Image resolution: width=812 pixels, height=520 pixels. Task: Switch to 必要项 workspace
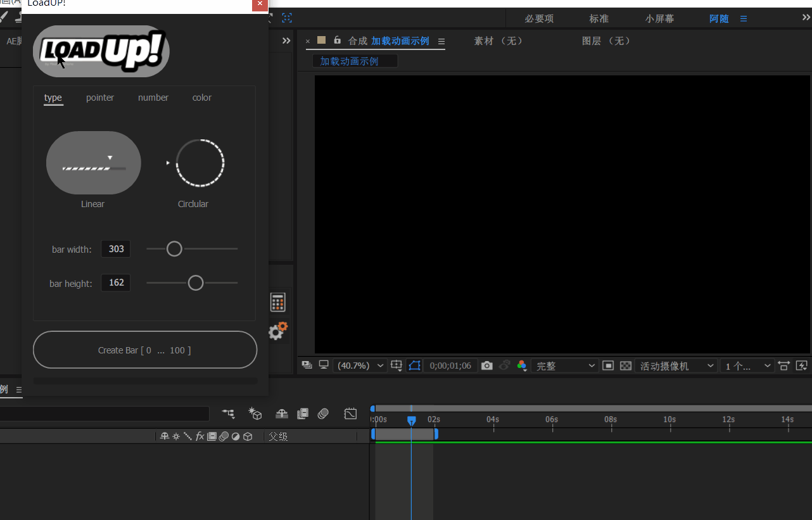540,19
